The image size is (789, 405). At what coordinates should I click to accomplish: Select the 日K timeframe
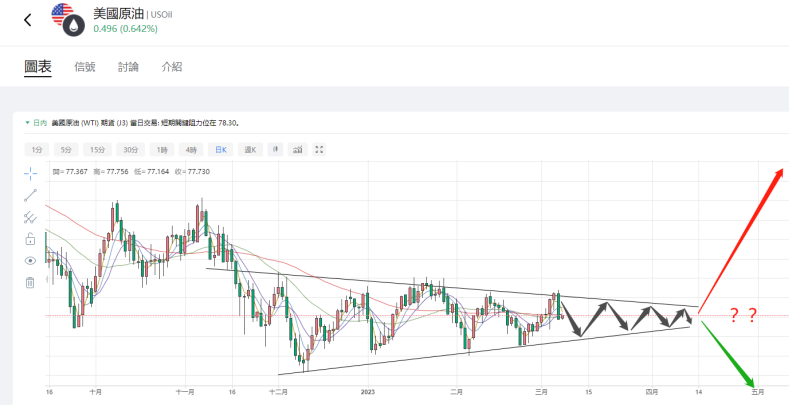(x=219, y=149)
